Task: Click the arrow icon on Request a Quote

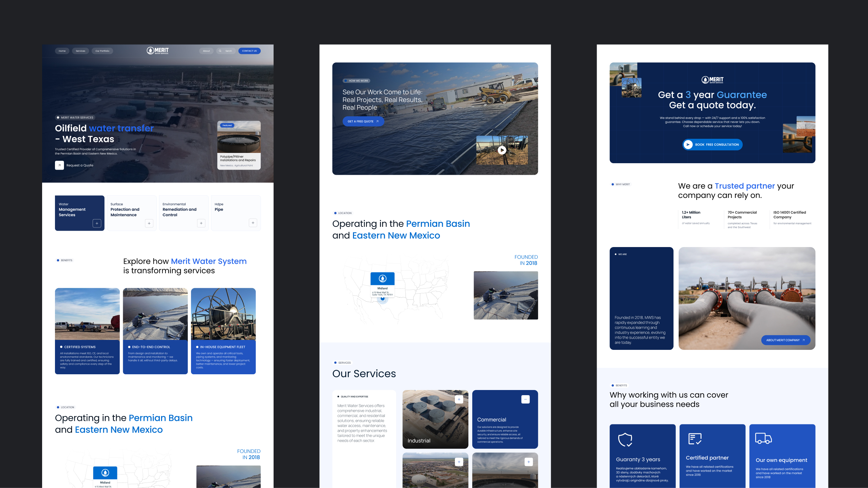Action: click(59, 165)
